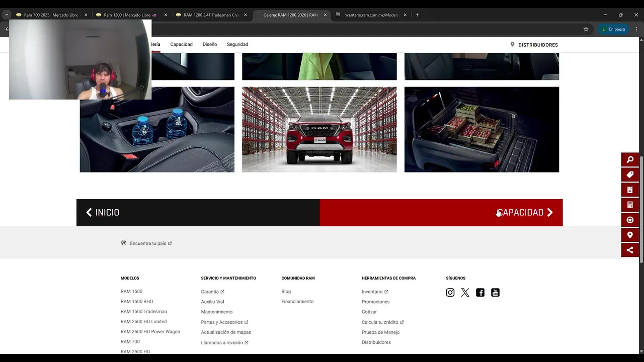Open the Mantenimiento link
Screen dimensions: 644x362
(217, 312)
